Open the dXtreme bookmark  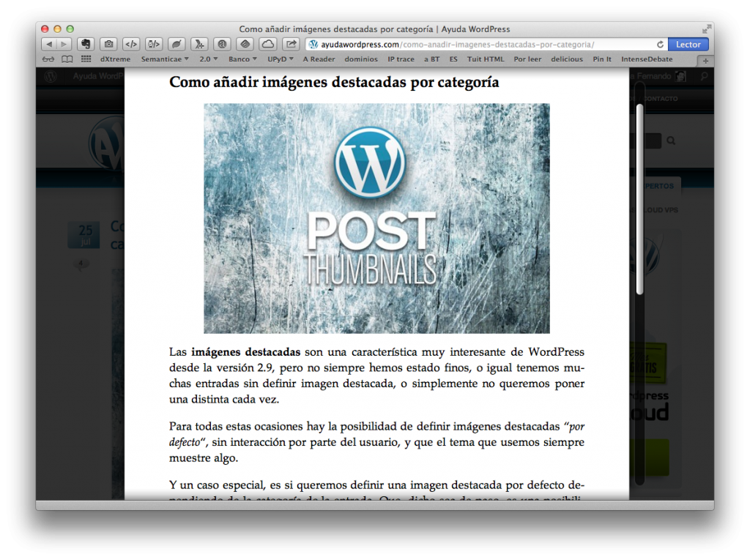[x=115, y=59]
